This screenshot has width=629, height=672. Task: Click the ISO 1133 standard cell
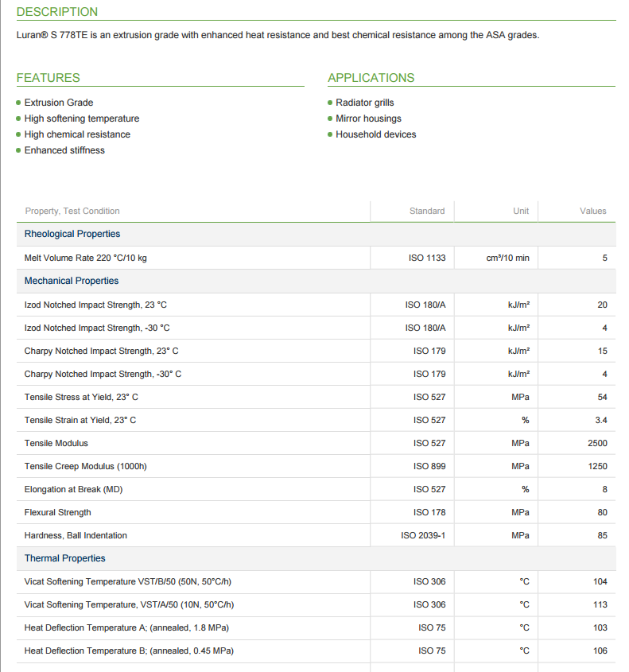tap(425, 258)
